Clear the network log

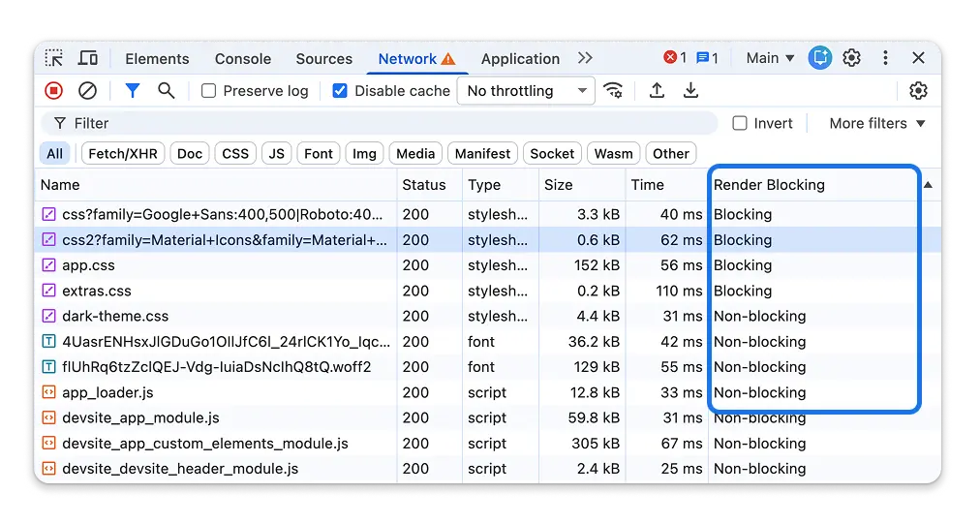[x=88, y=91]
